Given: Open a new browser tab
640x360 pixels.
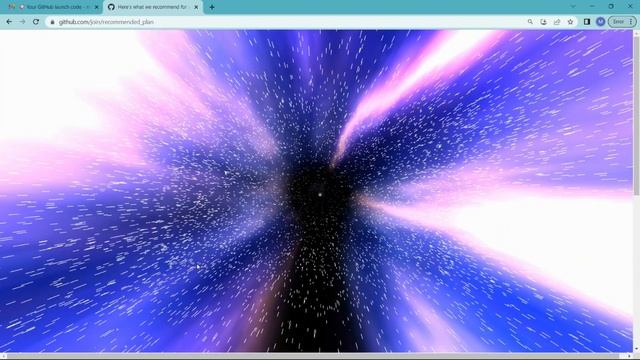Looking at the screenshot, I should 212,7.
